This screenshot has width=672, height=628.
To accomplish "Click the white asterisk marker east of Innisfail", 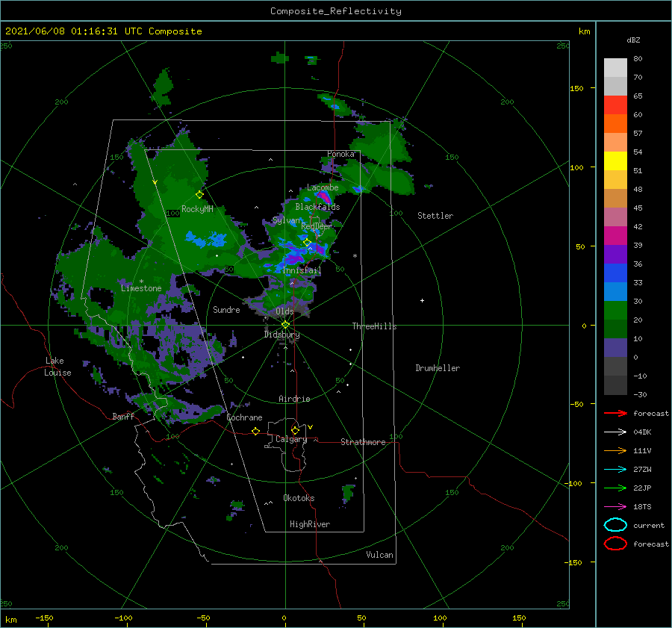I will [x=355, y=256].
